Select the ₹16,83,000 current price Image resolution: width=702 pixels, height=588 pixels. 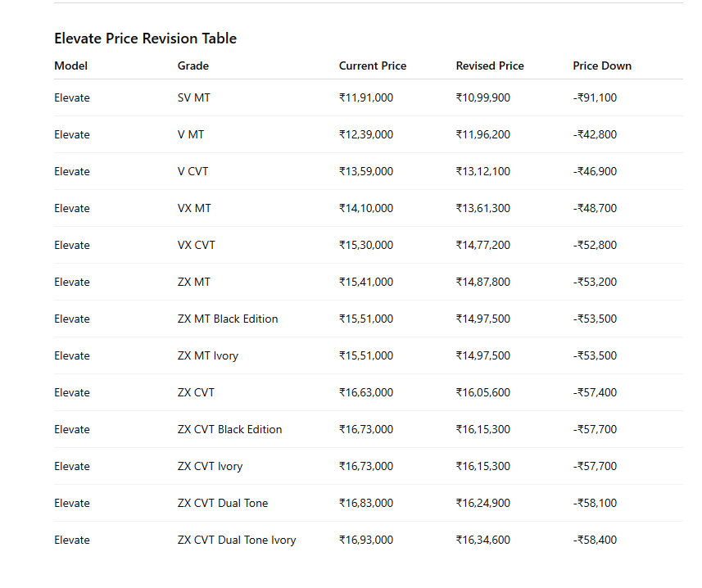coord(366,503)
